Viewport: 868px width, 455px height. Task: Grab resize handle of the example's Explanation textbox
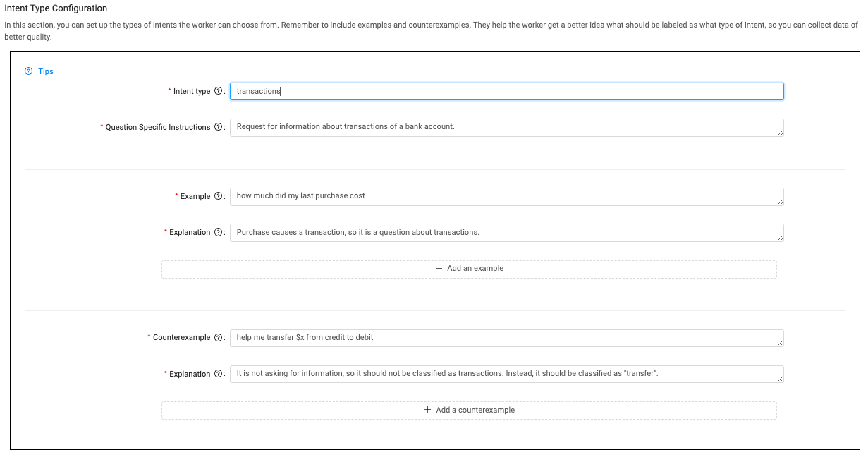780,238
